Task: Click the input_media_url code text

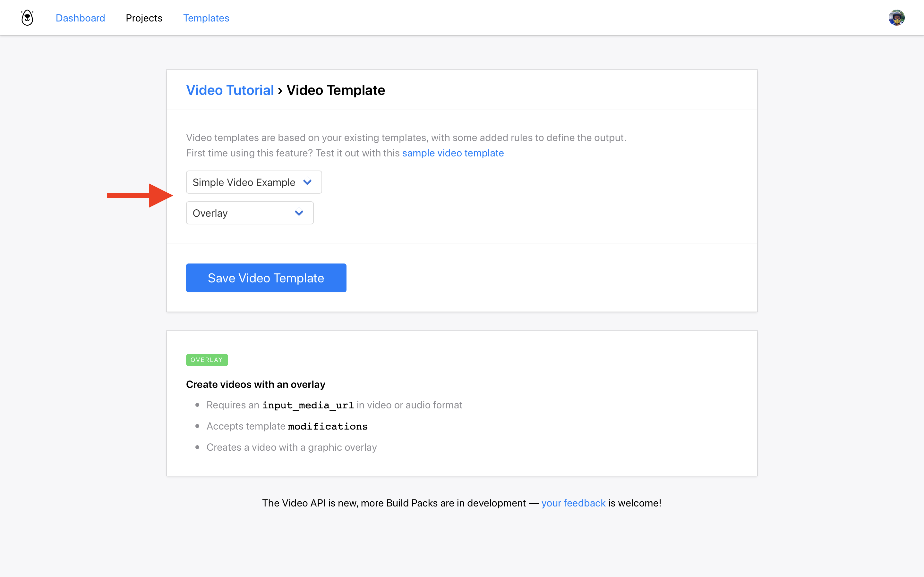Action: tap(308, 405)
